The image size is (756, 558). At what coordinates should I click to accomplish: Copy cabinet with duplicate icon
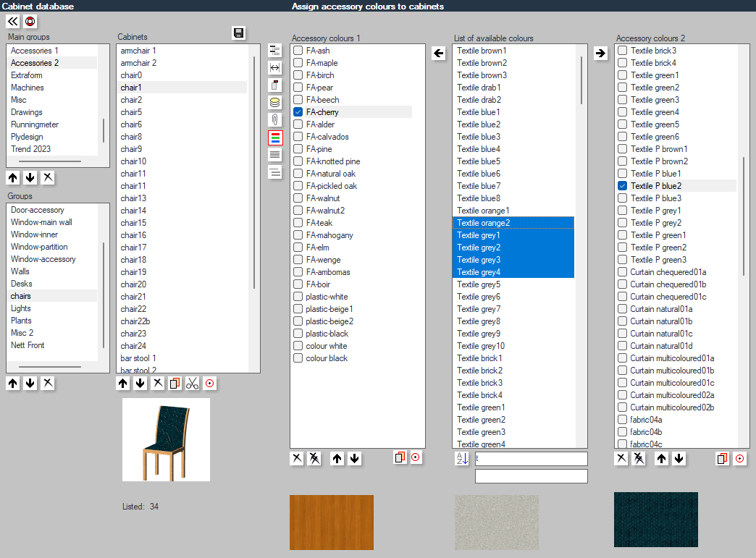point(175,384)
